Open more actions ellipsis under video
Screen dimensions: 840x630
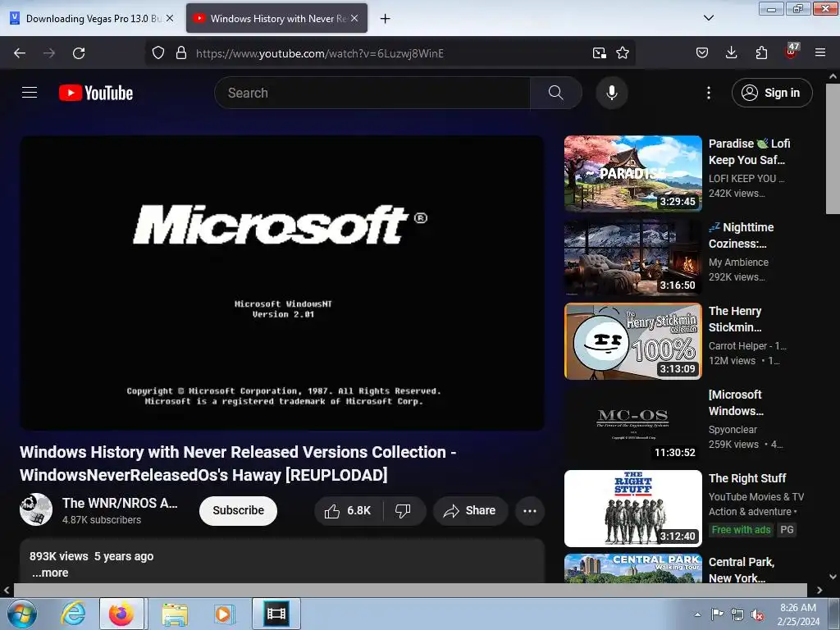(x=530, y=510)
